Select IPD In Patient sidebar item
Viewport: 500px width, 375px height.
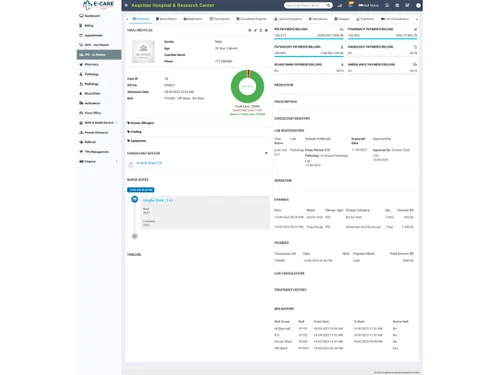click(99, 54)
